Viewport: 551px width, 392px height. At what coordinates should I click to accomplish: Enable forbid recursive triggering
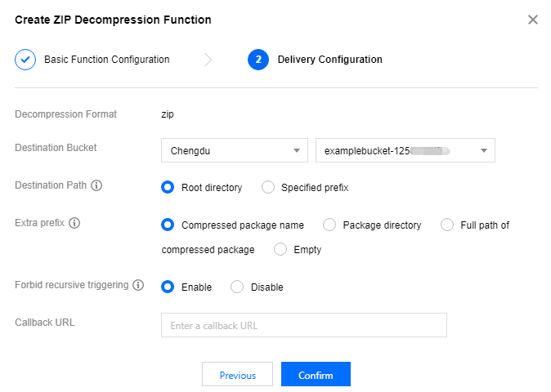tap(168, 287)
